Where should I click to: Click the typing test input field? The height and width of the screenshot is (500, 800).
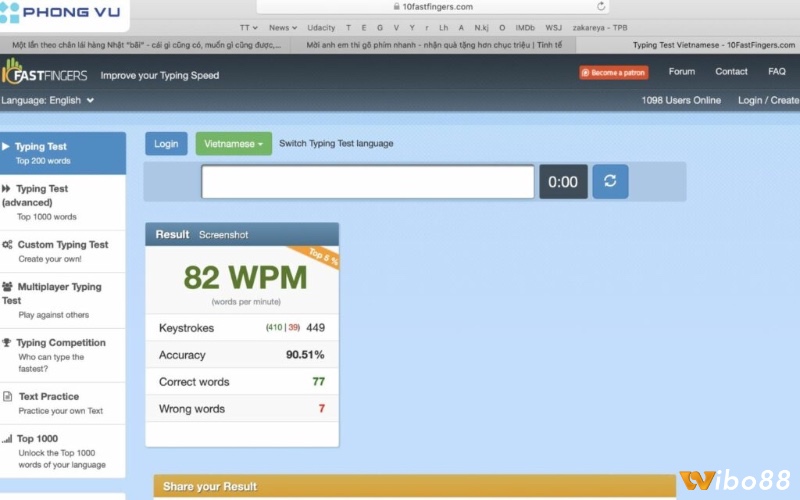coord(367,182)
